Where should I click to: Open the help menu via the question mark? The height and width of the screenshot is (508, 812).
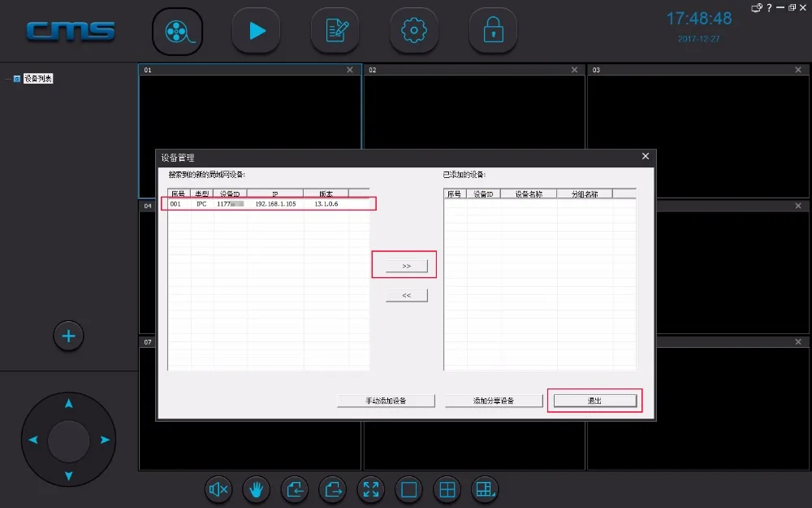(x=768, y=8)
